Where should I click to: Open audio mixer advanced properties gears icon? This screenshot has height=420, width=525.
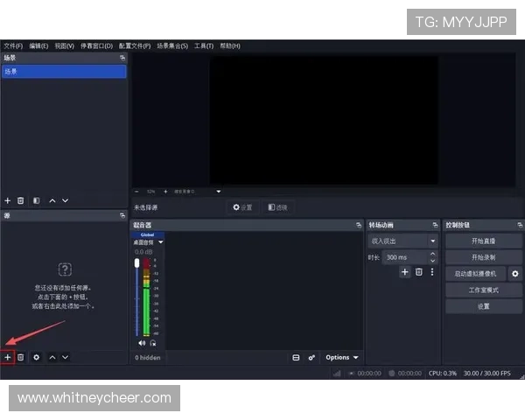pyautogui.click(x=311, y=358)
